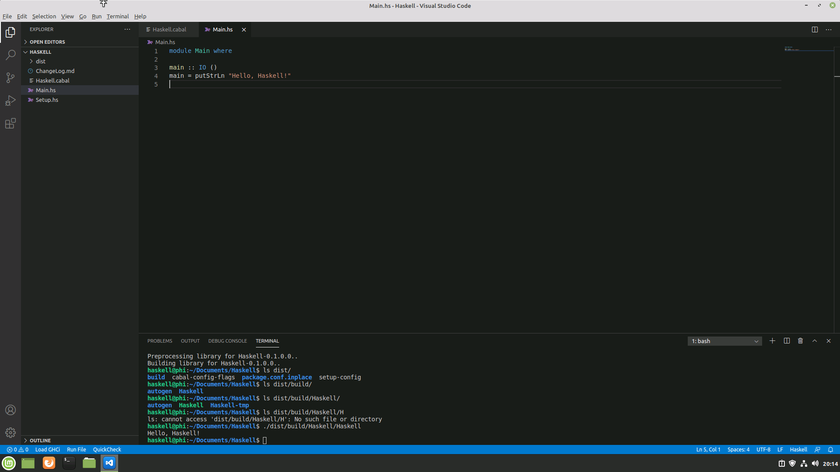Click Run File in status bar
The image size is (840, 472).
coord(76,449)
